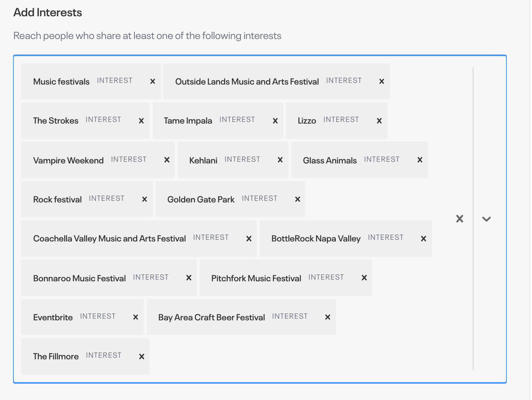Viewport: 532px width, 400px height.
Task: Expand the interests dropdown chevron
Action: (x=487, y=219)
